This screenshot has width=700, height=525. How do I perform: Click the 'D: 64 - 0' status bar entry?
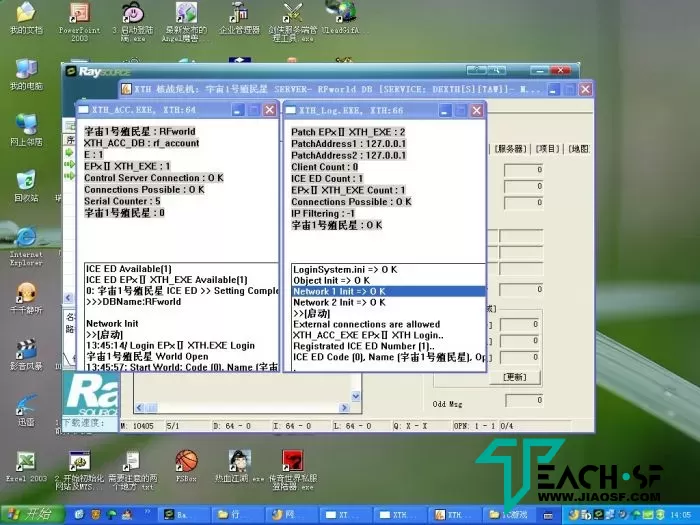[232, 426]
